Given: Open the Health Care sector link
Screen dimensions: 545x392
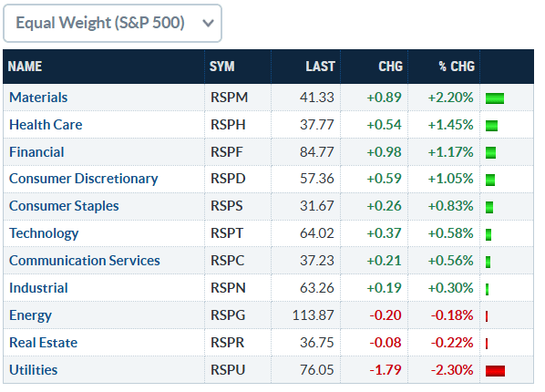Looking at the screenshot, I should 46,125.
